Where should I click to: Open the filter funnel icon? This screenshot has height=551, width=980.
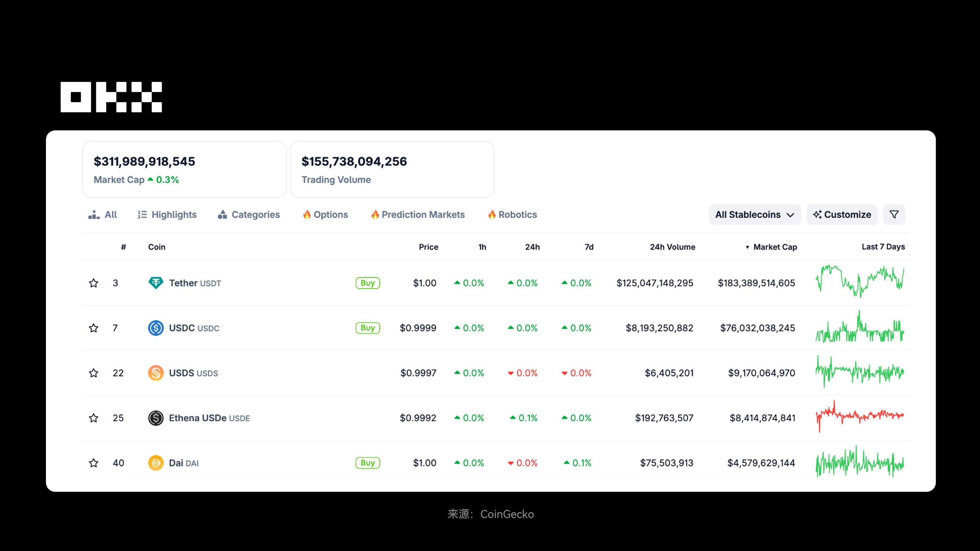pyautogui.click(x=894, y=215)
